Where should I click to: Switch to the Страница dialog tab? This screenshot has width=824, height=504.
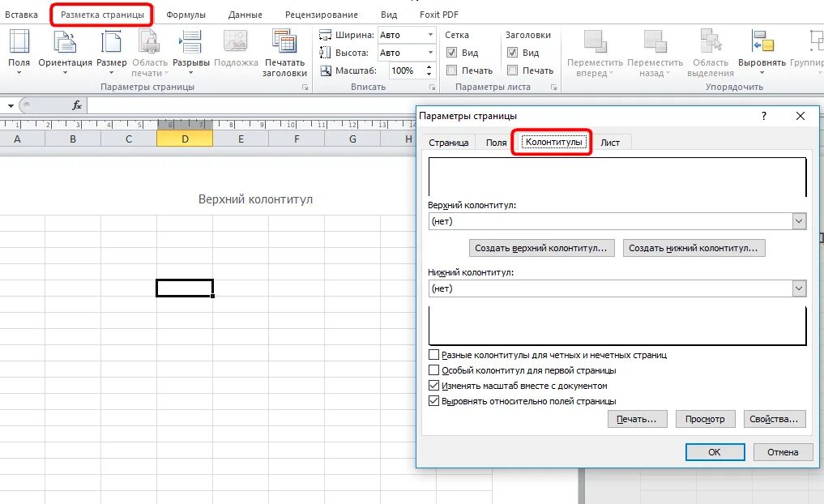pos(448,143)
